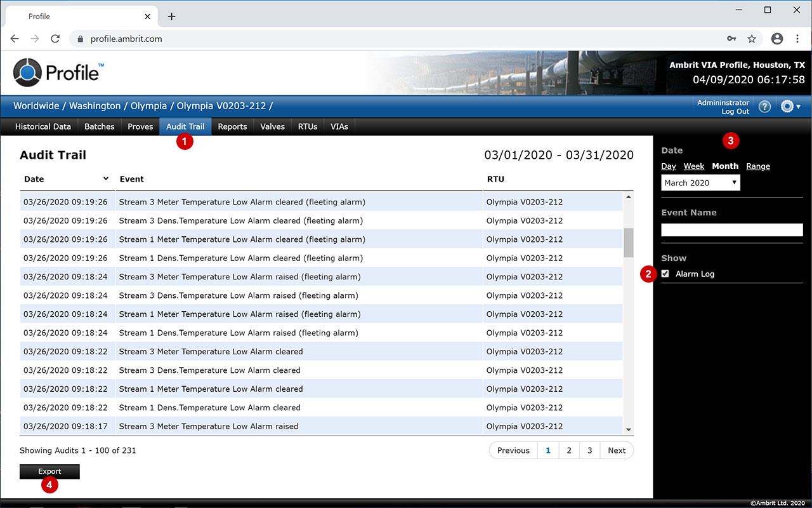Click the audit table vertical scrollbar thumb
Viewport: 812px width, 508px height.
coord(628,243)
